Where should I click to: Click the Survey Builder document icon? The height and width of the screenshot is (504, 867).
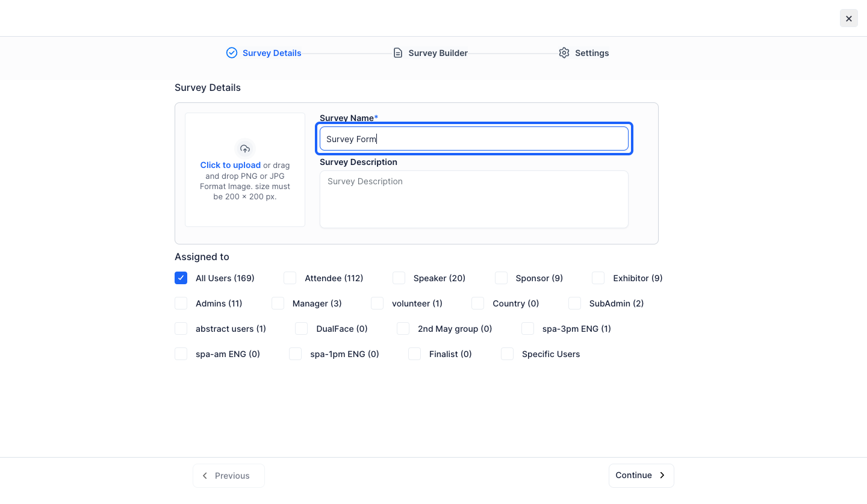pos(398,53)
